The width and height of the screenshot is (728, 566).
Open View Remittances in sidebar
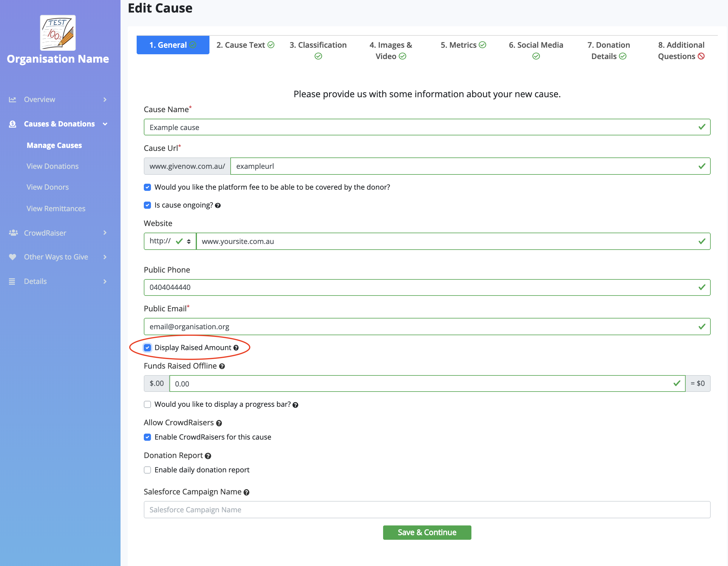pos(56,208)
